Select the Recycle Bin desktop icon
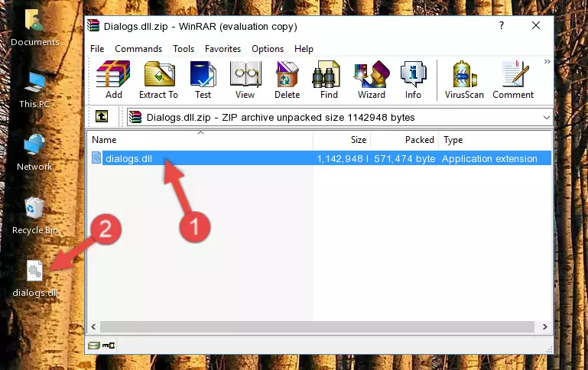Screen dimensions: 588x370 [34, 216]
